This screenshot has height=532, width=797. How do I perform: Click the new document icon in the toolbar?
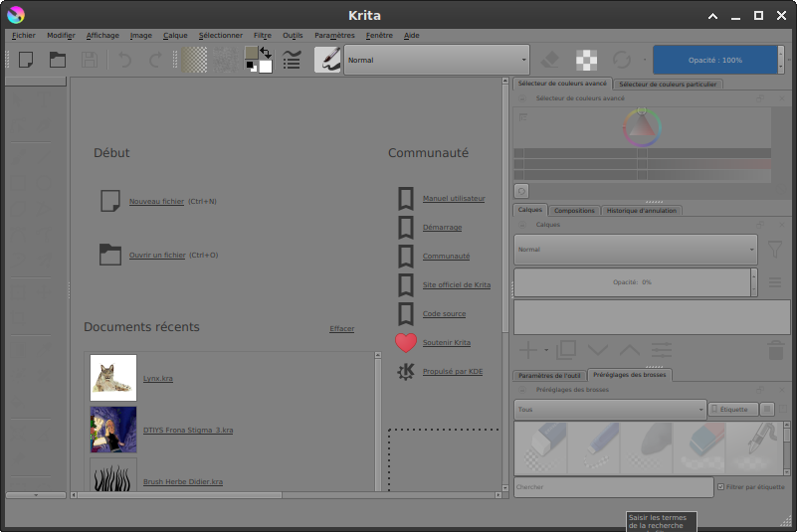tap(26, 60)
